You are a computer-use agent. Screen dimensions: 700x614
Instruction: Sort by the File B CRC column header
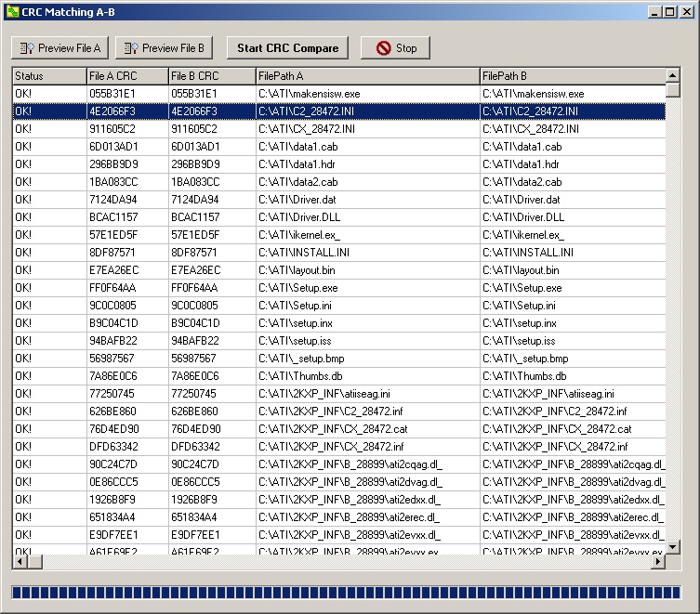pos(212,76)
